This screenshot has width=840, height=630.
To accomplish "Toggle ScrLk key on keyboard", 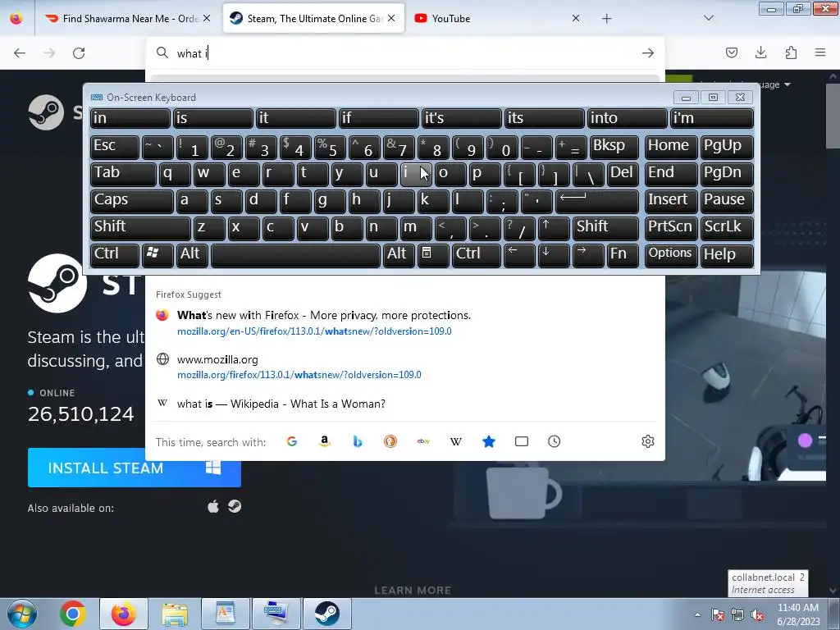I will point(727,229).
